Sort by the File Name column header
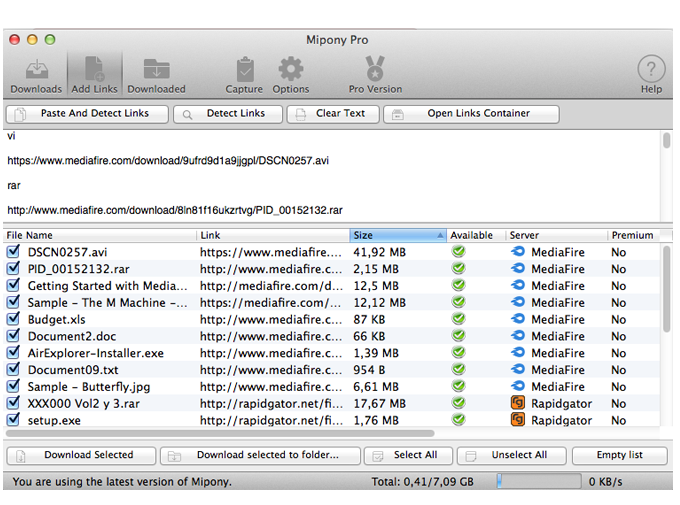Viewport: 680px width, 505px height. (100, 235)
